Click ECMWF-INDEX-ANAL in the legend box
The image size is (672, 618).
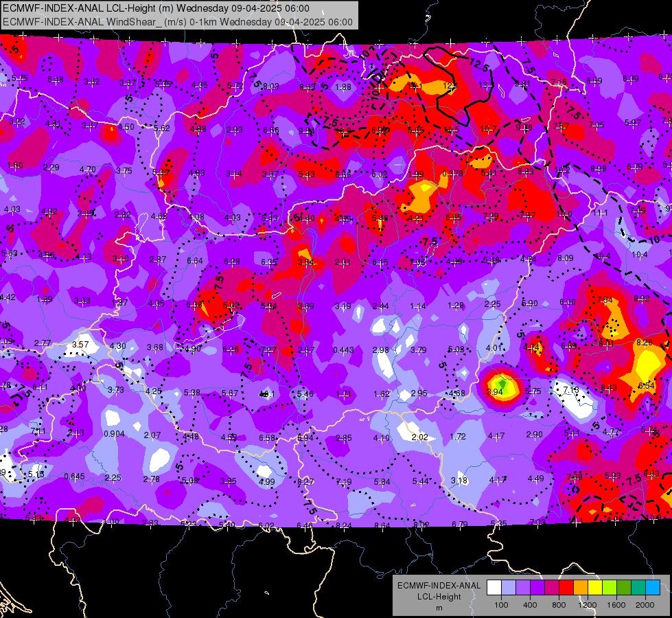click(x=439, y=586)
